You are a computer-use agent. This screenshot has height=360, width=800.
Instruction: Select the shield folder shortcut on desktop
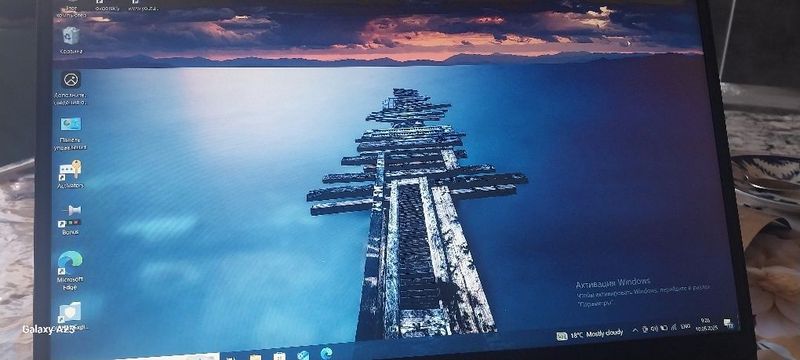(x=70, y=316)
